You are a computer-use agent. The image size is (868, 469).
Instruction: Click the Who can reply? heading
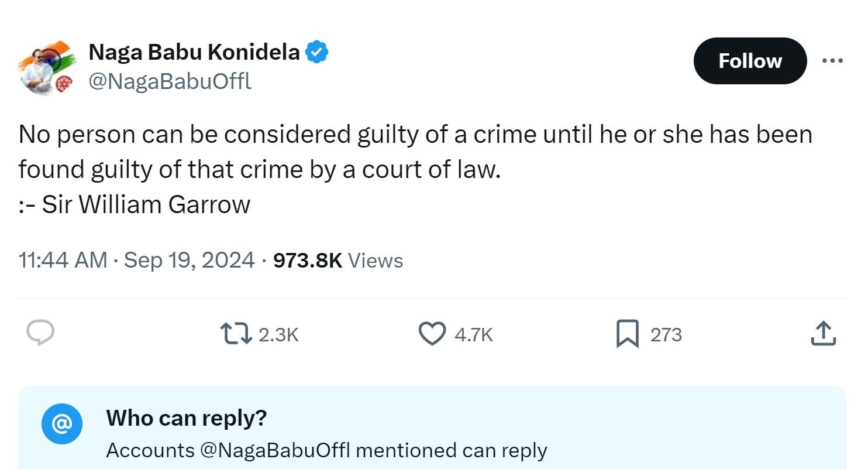(x=187, y=418)
